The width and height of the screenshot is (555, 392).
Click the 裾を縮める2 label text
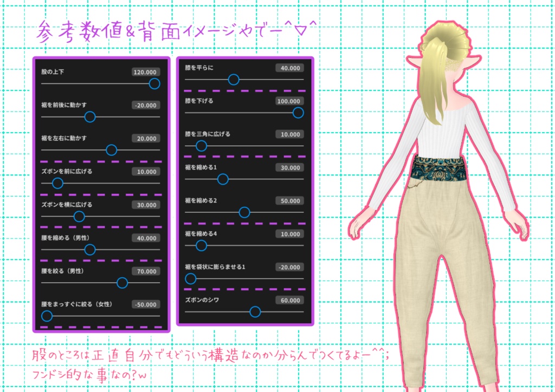tap(201, 201)
